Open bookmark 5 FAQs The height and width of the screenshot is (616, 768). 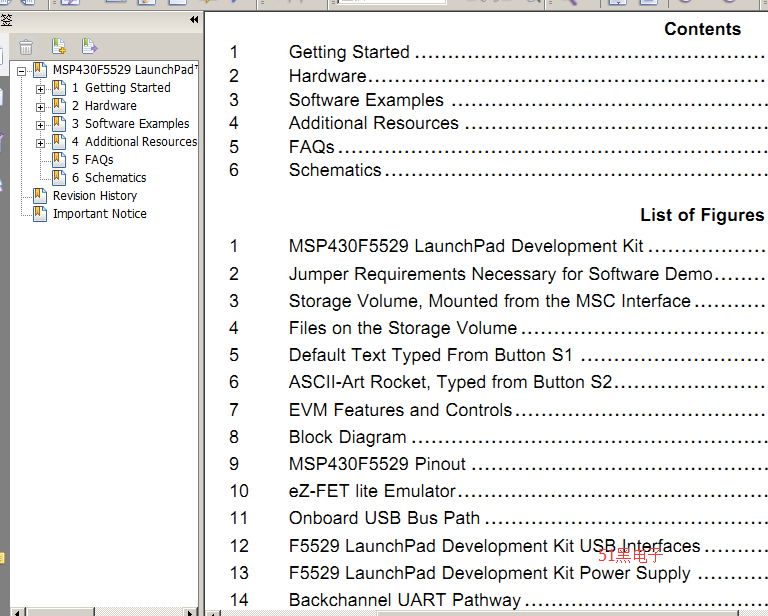tap(92, 160)
